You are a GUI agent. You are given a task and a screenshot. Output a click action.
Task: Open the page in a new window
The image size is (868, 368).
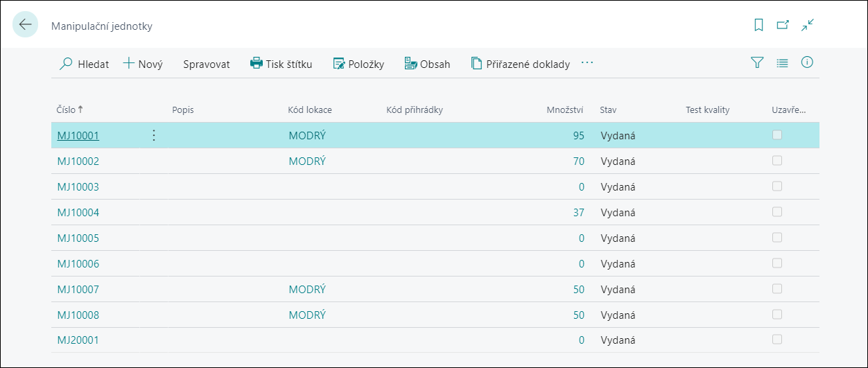783,25
